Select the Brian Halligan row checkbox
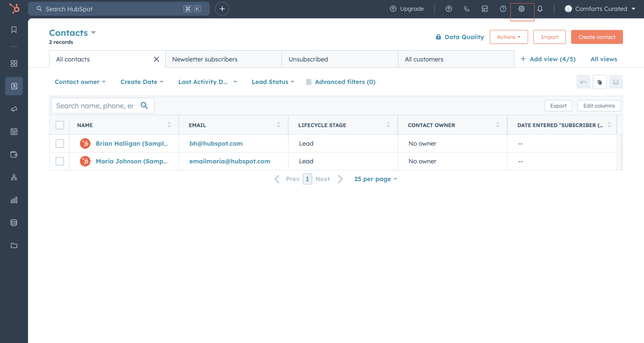Viewport: 644px width, 343px height. tap(60, 144)
